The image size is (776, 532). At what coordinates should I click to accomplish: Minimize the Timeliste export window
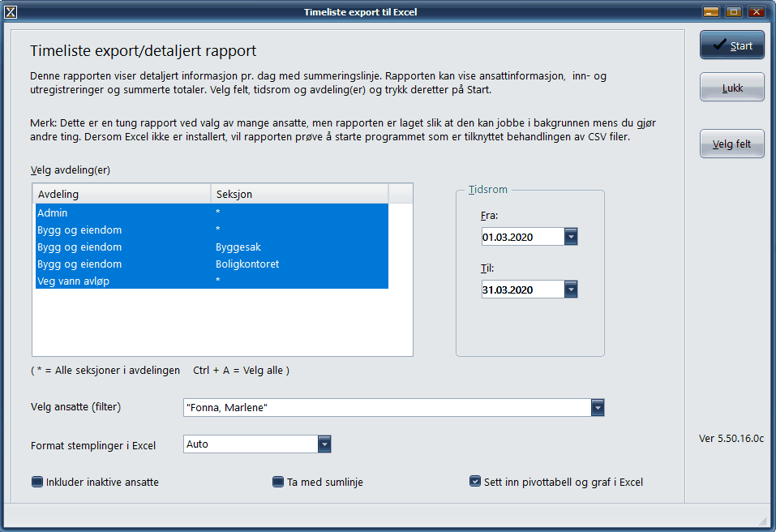pyautogui.click(x=711, y=12)
